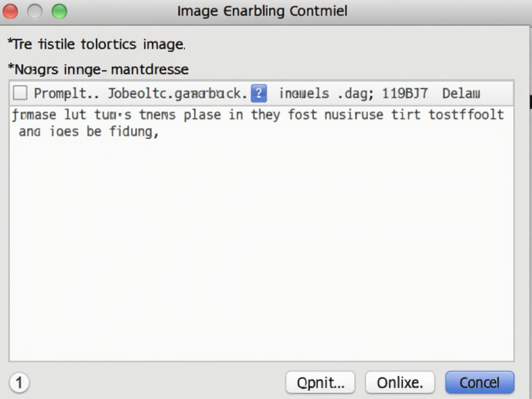This screenshot has height=399, width=532.
Task: Close the dialog with the red button
Action: tap(10, 11)
